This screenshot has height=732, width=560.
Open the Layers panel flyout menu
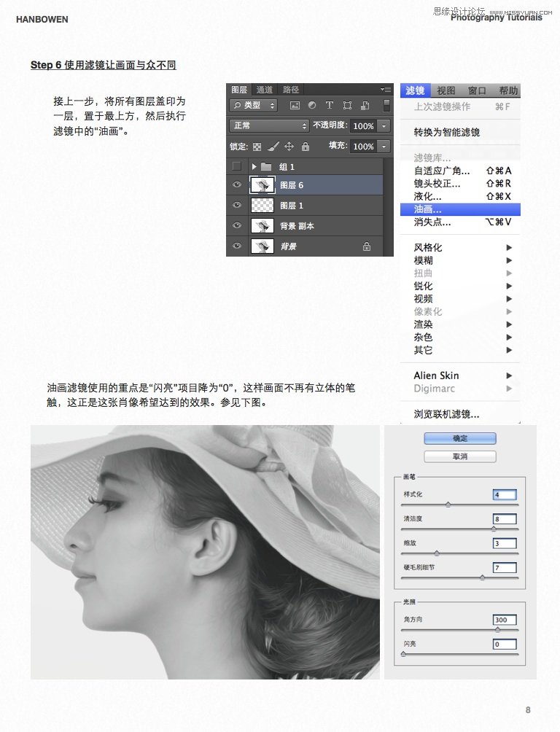[x=386, y=89]
